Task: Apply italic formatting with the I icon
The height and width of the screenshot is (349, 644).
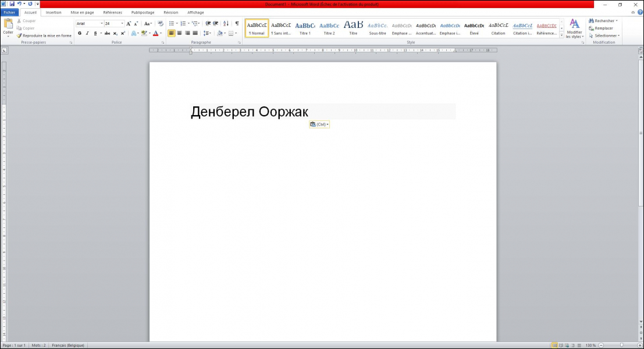Action: (x=87, y=34)
